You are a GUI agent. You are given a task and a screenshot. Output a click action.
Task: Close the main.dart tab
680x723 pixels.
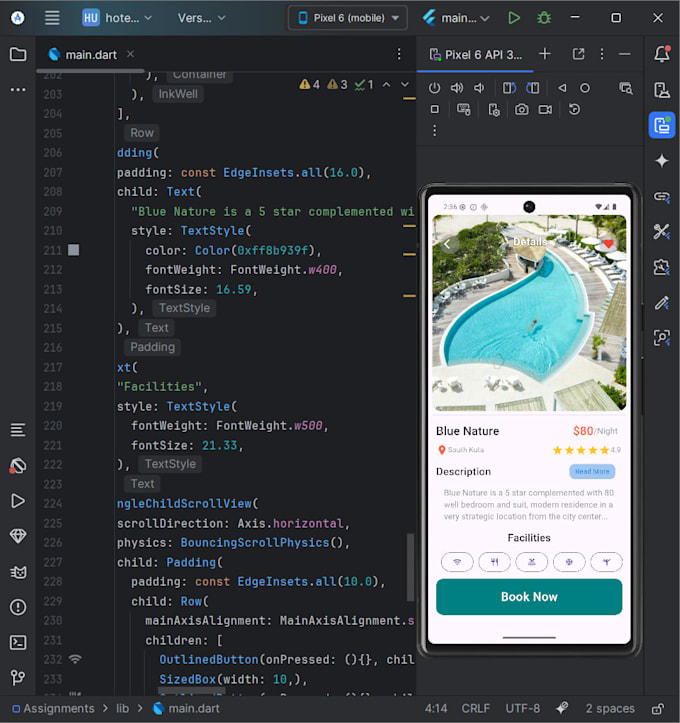[x=130, y=54]
